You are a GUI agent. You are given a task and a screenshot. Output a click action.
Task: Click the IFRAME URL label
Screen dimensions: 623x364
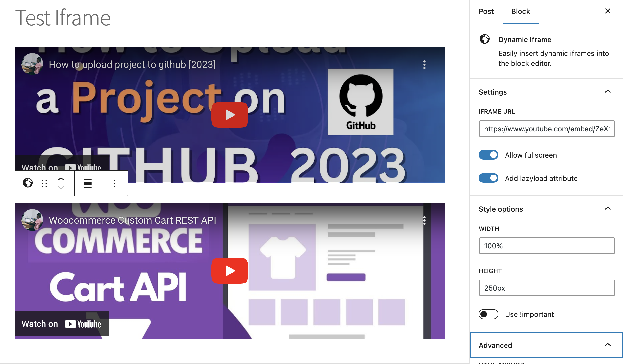(x=497, y=112)
